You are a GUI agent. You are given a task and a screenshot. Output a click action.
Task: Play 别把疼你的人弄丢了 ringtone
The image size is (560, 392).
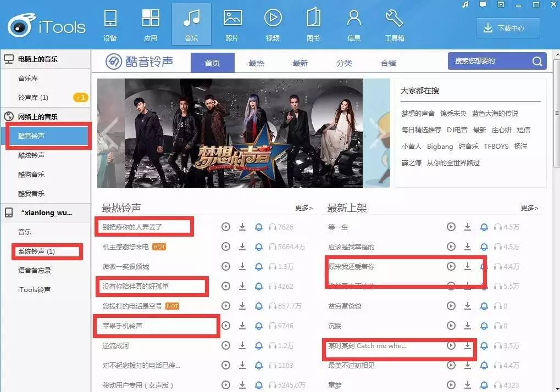tap(226, 227)
